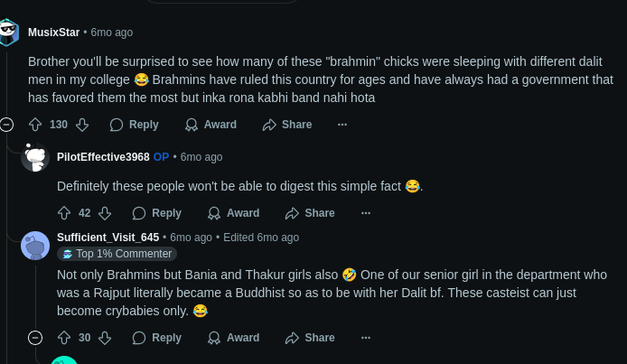Downvote Sufficient_Visit_645's comment
The height and width of the screenshot is (364, 627).
click(105, 338)
